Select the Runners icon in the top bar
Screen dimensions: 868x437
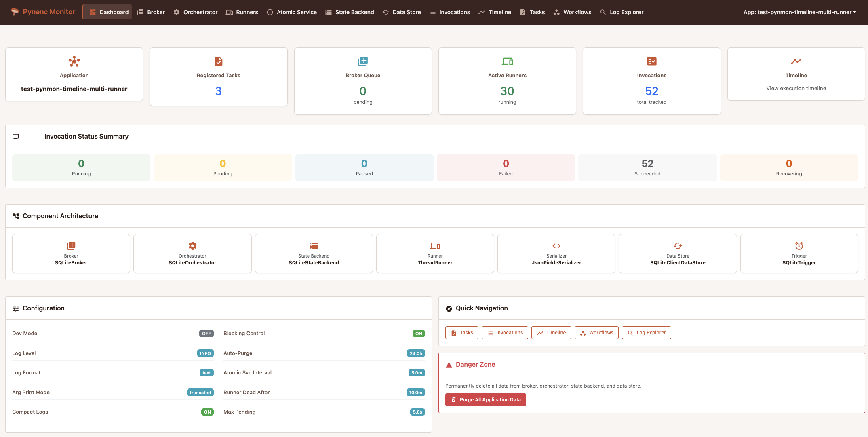229,12
